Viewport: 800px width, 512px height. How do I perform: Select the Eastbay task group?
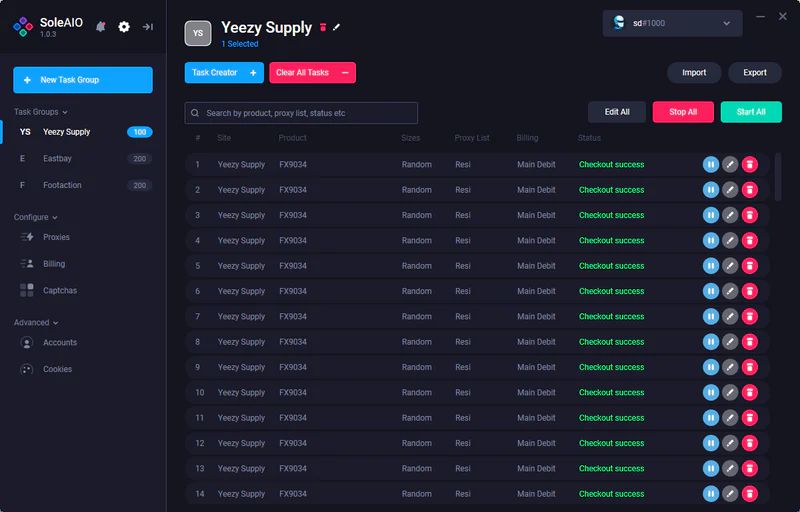click(57, 158)
